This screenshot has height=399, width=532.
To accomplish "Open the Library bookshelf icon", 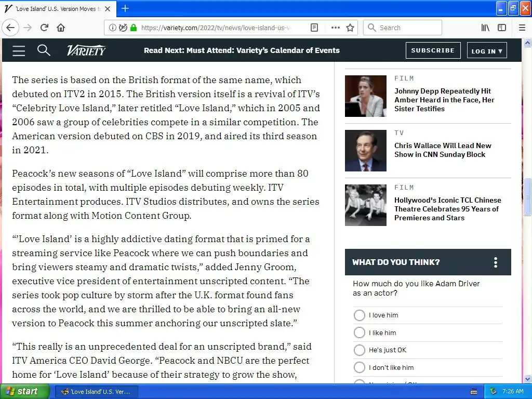I will coord(485,28).
